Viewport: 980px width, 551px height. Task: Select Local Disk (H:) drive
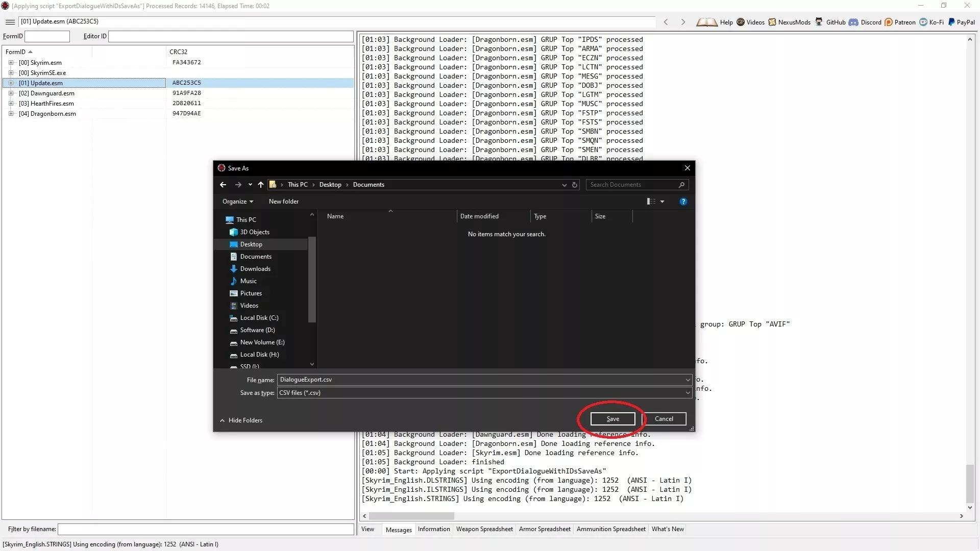coord(259,355)
